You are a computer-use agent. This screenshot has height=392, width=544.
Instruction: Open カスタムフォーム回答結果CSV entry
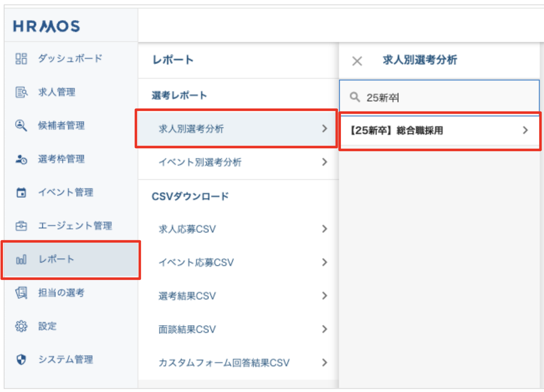click(224, 363)
